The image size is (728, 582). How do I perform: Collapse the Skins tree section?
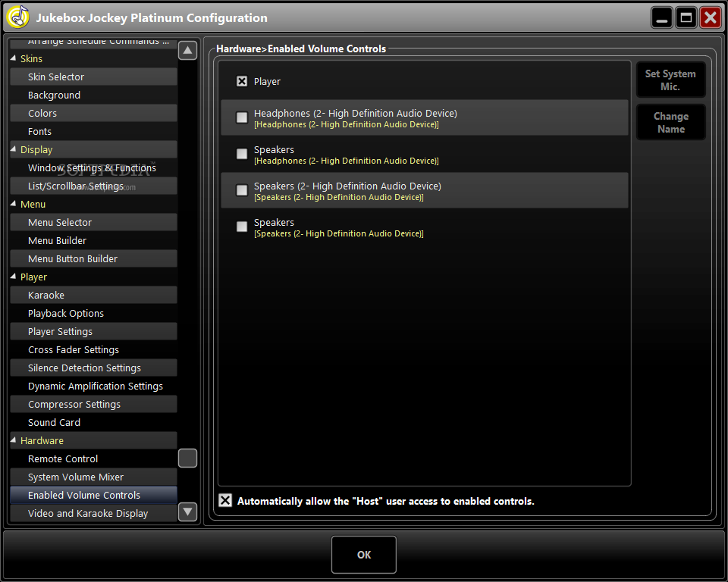[13, 58]
